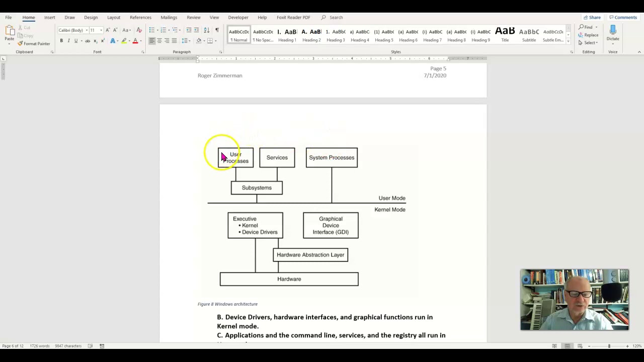This screenshot has width=644, height=362.
Task: Apply the No Spacing style
Action: pyautogui.click(x=263, y=35)
